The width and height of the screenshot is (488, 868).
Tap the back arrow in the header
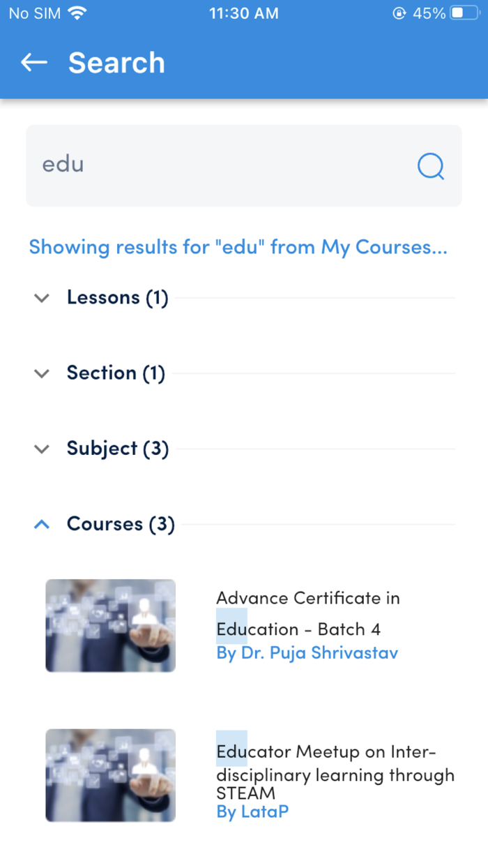click(x=33, y=62)
